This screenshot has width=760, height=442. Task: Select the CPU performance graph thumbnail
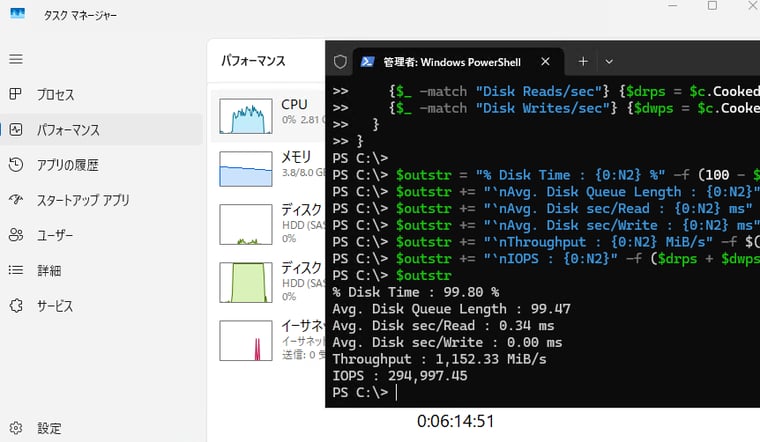coord(246,116)
